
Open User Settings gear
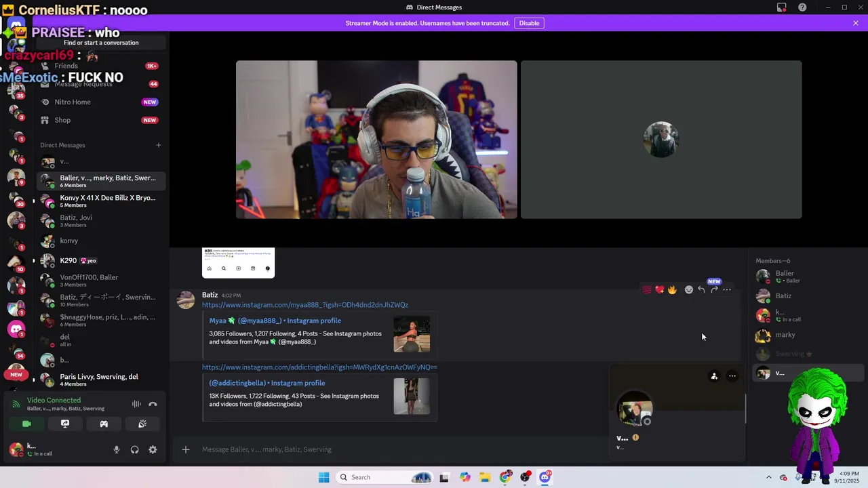[x=153, y=449]
